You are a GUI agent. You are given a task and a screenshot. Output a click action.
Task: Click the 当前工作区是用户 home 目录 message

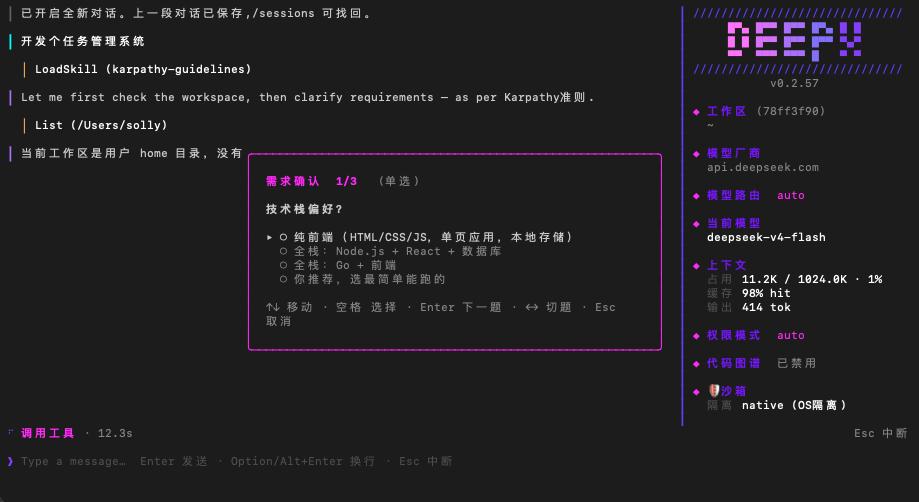pyautogui.click(x=132, y=153)
